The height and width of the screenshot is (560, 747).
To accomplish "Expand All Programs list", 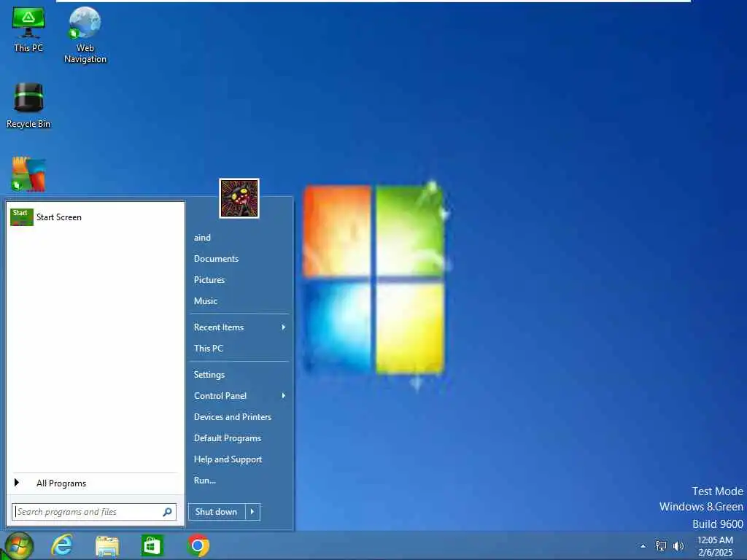I will click(x=96, y=483).
